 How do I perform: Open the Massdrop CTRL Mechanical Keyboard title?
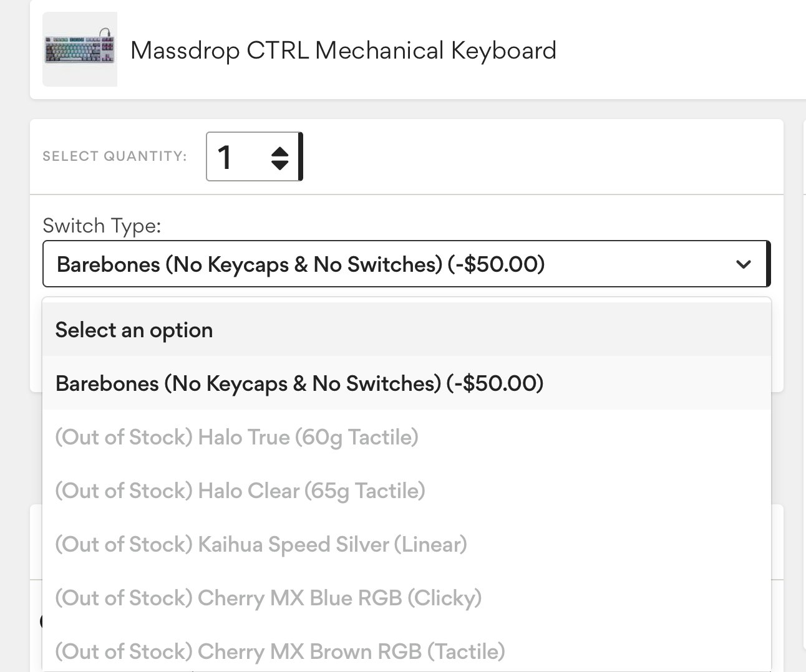(343, 50)
